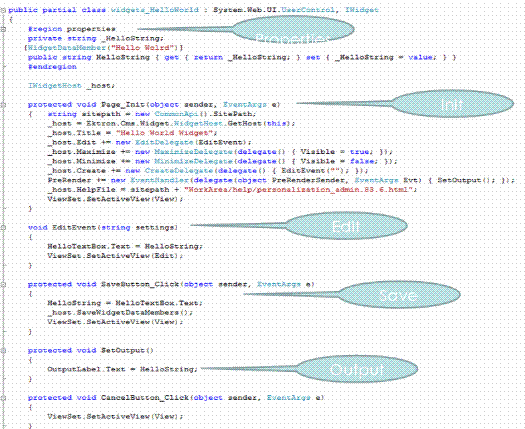Click the CancelButton_Click method name
This screenshot has width=525, height=429.
[145, 398]
